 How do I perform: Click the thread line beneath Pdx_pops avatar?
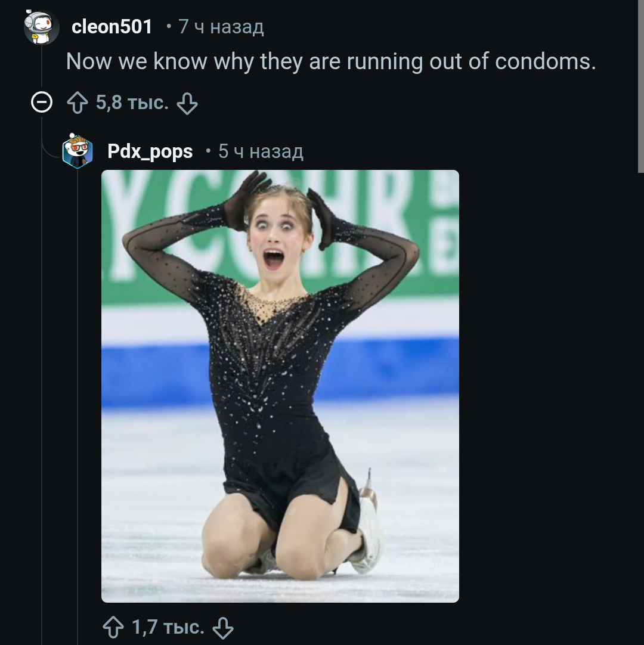pos(78,387)
